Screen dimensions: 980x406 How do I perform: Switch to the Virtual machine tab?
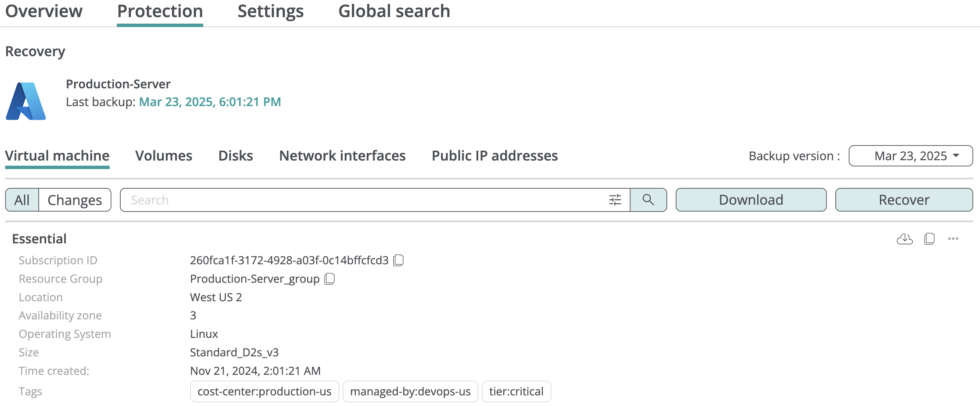(x=57, y=156)
